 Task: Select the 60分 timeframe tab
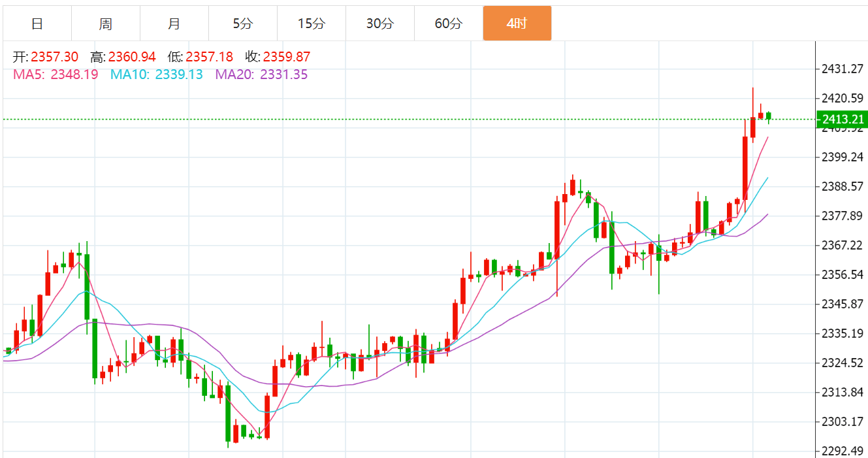(x=449, y=24)
